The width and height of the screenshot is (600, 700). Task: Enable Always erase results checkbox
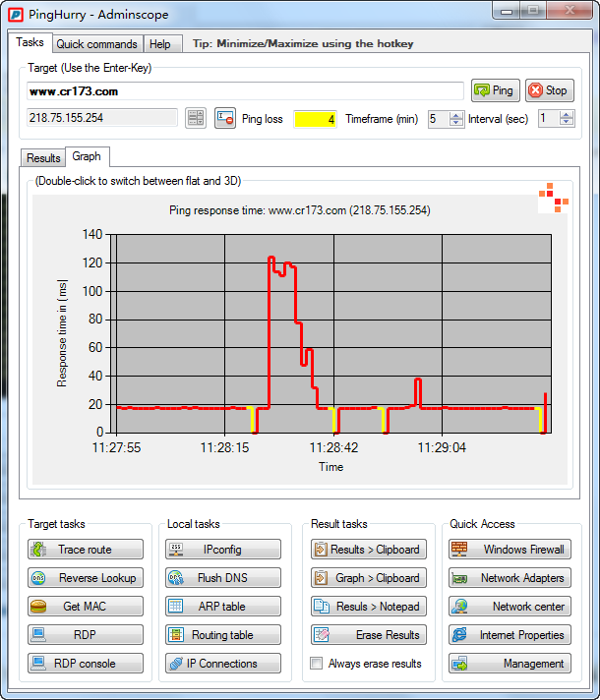click(317, 663)
